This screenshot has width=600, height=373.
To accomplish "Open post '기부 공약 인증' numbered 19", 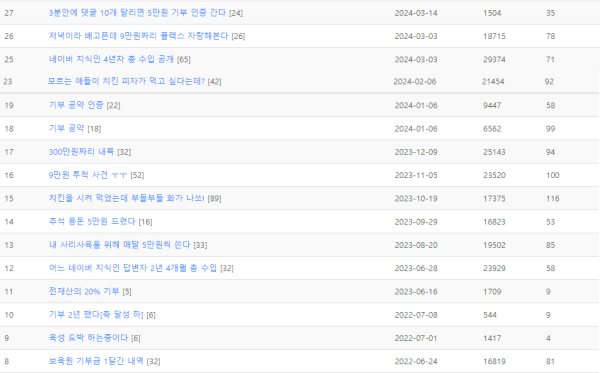I will [76, 105].
